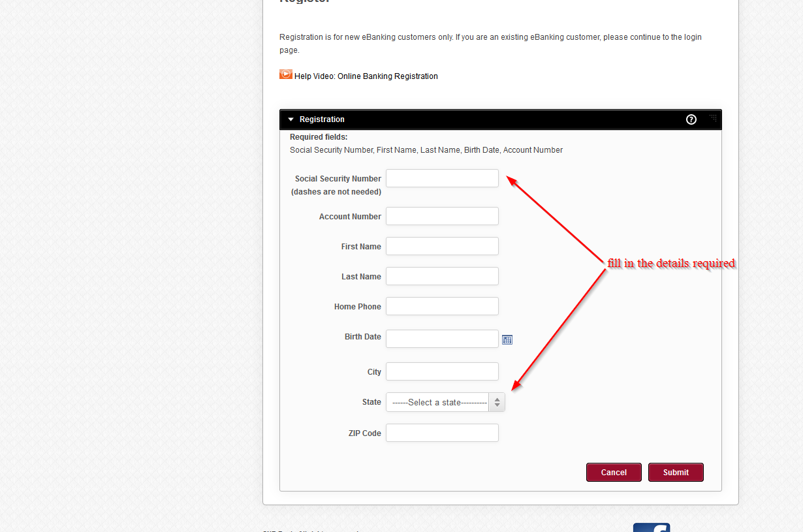803x532 pixels.
Task: Click the Facebook icon near the footer
Action: (652, 527)
